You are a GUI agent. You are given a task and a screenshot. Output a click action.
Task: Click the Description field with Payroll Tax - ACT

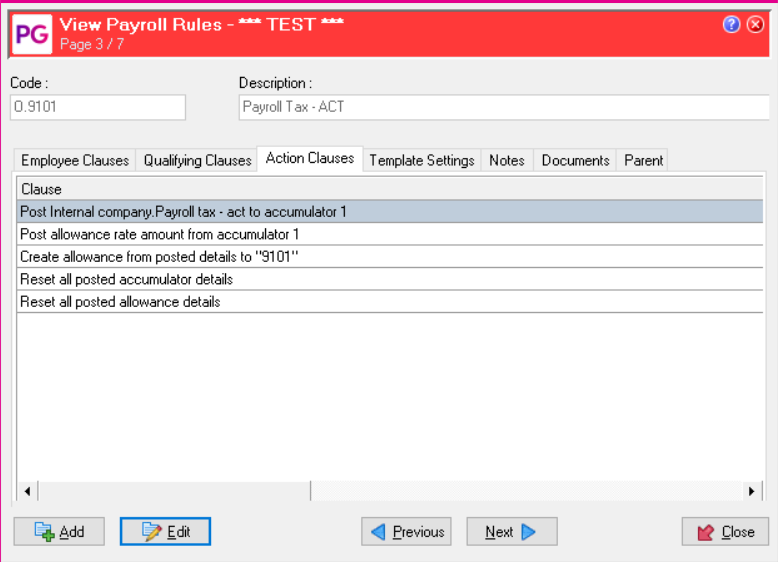tap(500, 107)
